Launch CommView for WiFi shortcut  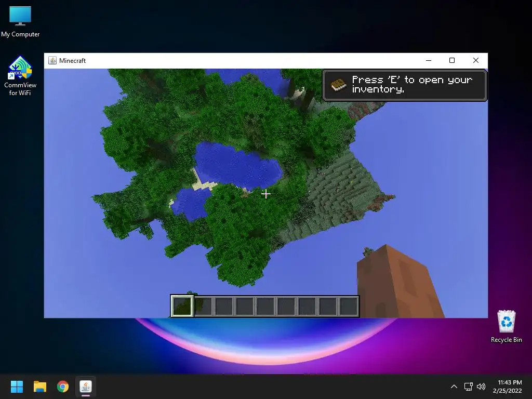[x=20, y=76]
